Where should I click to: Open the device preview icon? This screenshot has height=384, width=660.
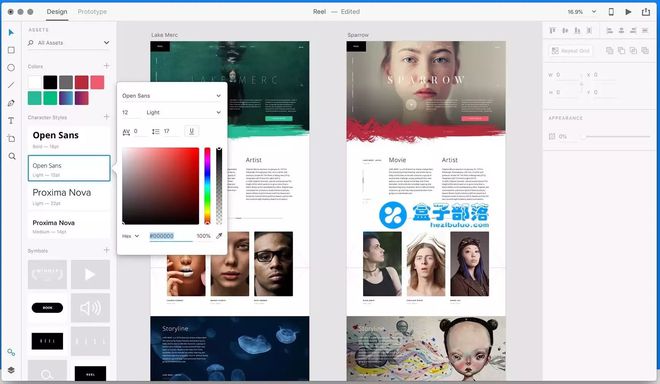tap(611, 12)
